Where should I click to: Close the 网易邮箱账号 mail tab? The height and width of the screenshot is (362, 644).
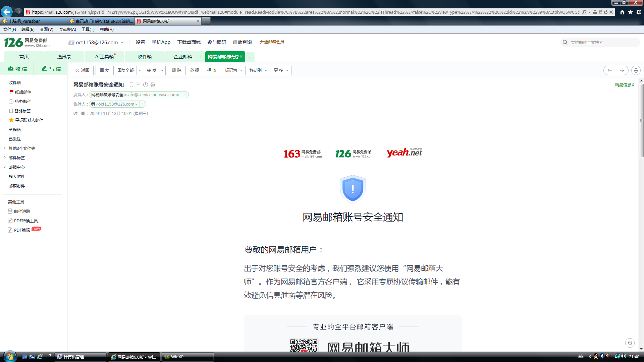point(241,57)
